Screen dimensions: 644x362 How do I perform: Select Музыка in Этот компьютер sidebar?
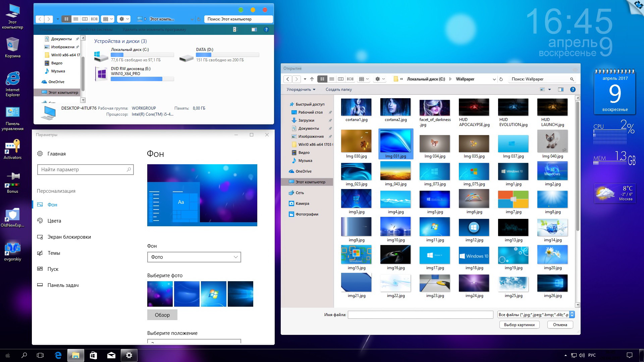tap(58, 71)
